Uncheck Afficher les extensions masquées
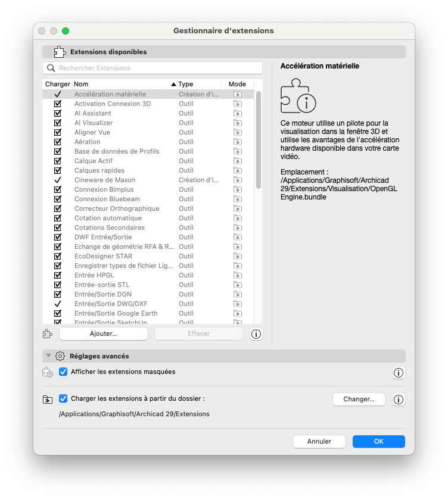448x499 pixels. [63, 372]
